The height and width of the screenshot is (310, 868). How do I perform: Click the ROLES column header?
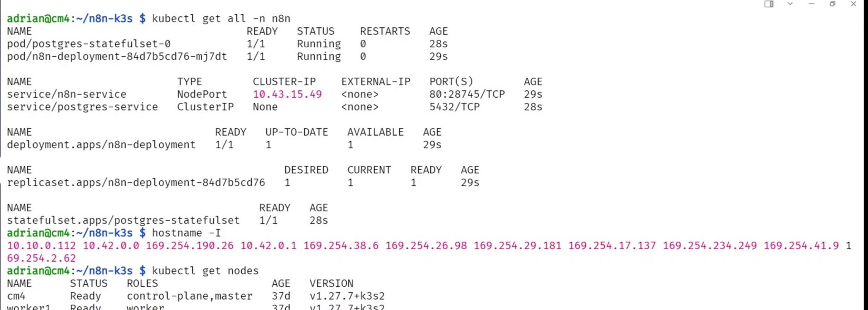(x=142, y=284)
